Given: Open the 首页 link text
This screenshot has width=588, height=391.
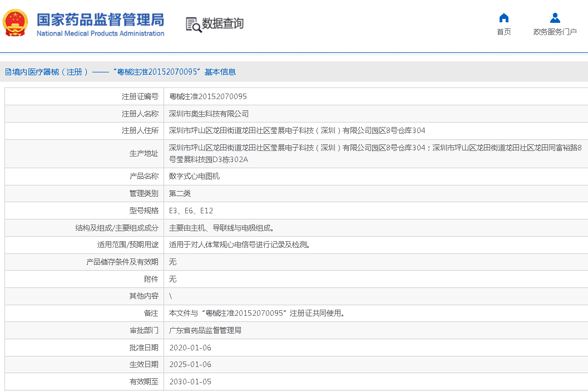Looking at the screenshot, I should click(x=503, y=32).
